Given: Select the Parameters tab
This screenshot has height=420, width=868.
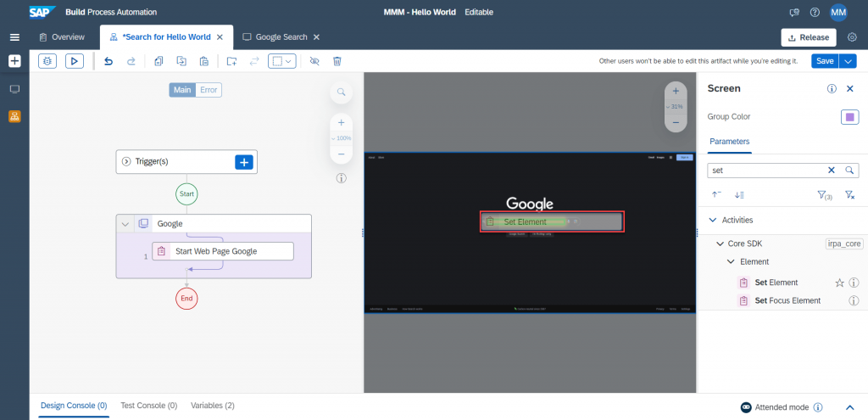Looking at the screenshot, I should click(730, 142).
